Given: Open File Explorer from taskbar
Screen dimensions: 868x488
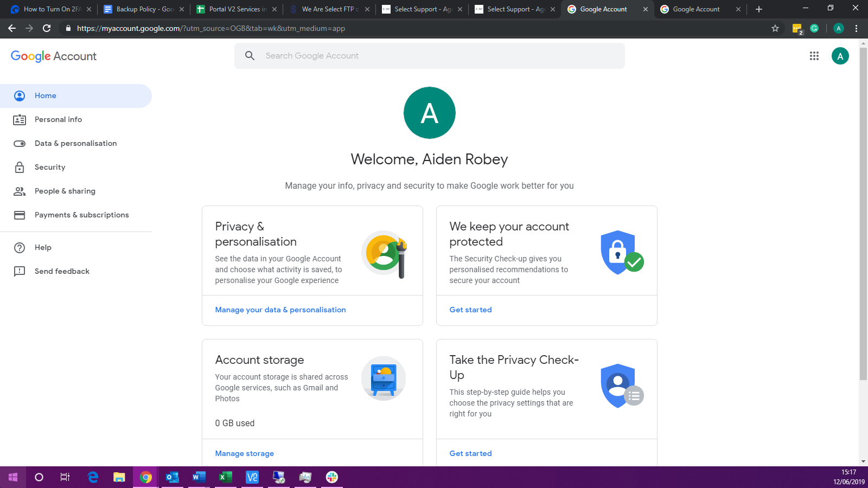Looking at the screenshot, I should coord(119,477).
